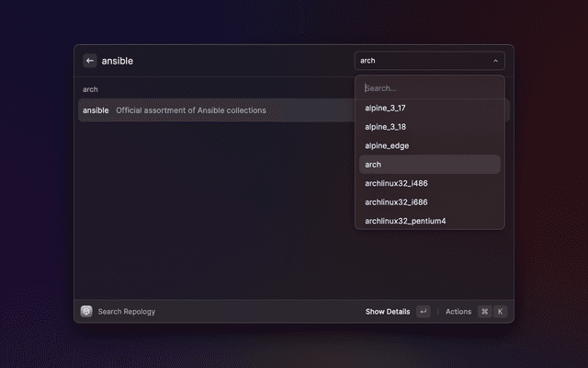Click the Repology extension icon in footer
This screenshot has height=368, width=588.
click(86, 312)
